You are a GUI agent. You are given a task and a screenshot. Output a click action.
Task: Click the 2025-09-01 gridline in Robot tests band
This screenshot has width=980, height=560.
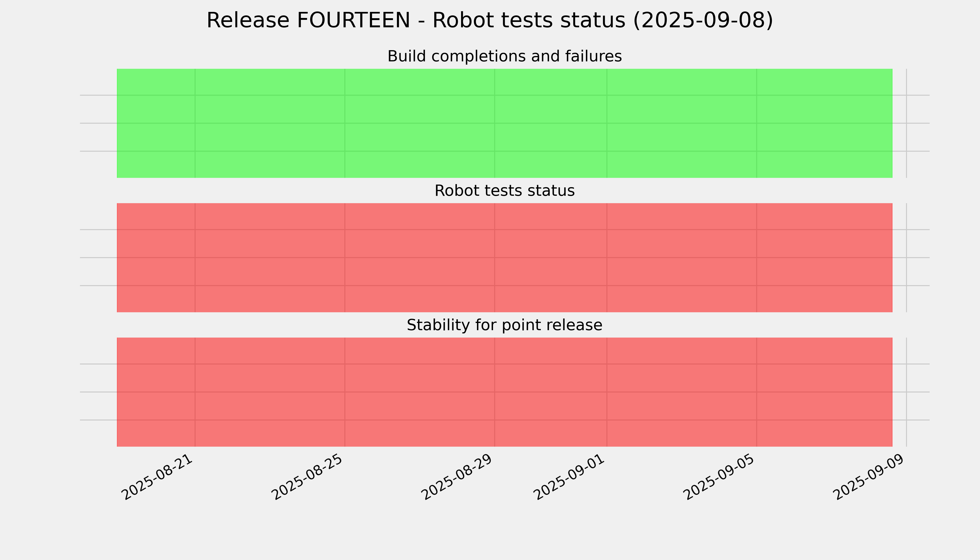[x=607, y=258]
